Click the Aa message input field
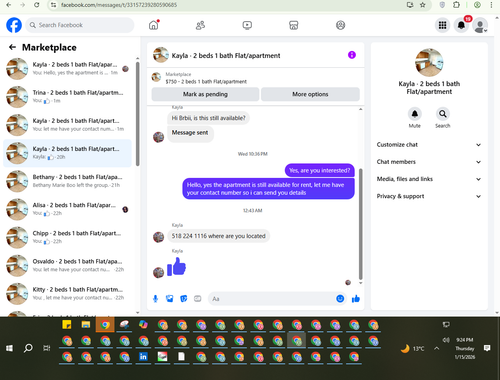Image resolution: width=500 pixels, height=380 pixels. point(273,299)
